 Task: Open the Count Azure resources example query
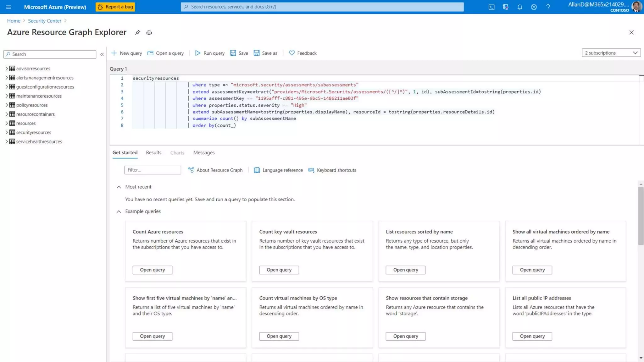[x=152, y=270]
